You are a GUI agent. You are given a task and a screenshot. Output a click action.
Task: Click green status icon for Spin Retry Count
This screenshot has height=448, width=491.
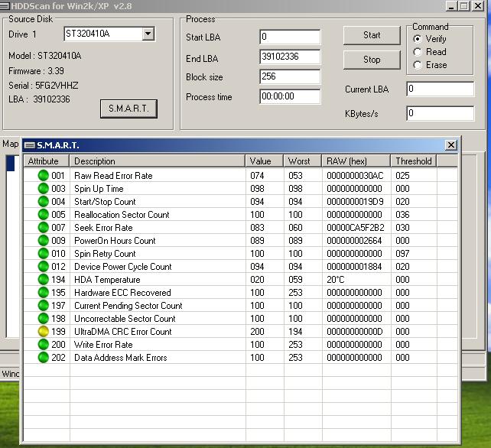coord(44,254)
